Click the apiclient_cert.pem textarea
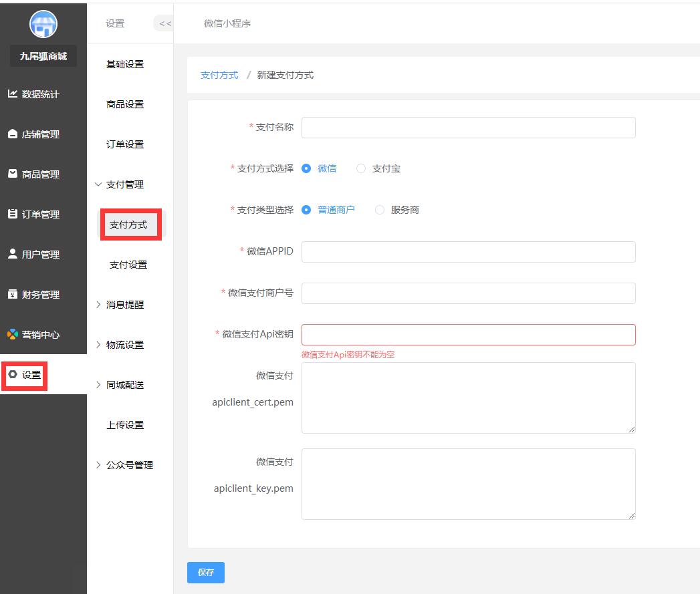This screenshot has width=700, height=594. 468,398
